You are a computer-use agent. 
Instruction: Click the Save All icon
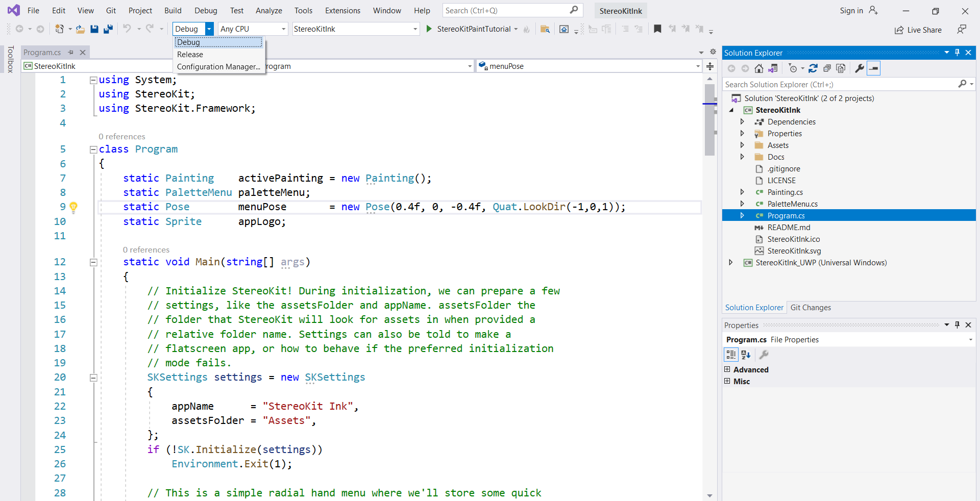tap(108, 29)
